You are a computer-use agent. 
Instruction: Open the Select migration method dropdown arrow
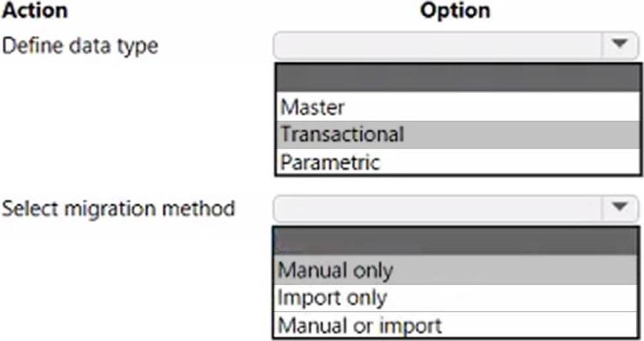[619, 208]
